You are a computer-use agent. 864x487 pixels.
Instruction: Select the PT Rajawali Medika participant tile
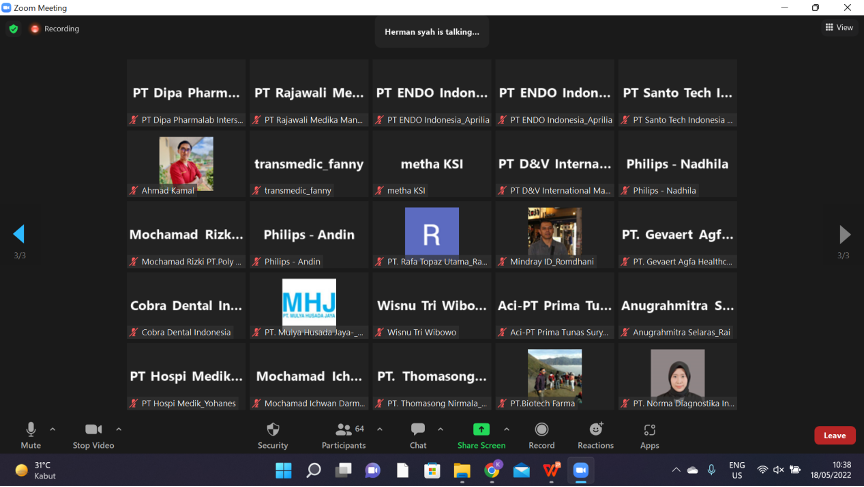(x=309, y=93)
